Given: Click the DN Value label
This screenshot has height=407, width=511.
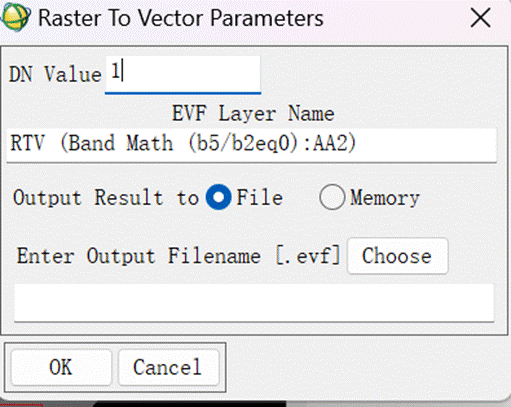Looking at the screenshot, I should [x=55, y=74].
